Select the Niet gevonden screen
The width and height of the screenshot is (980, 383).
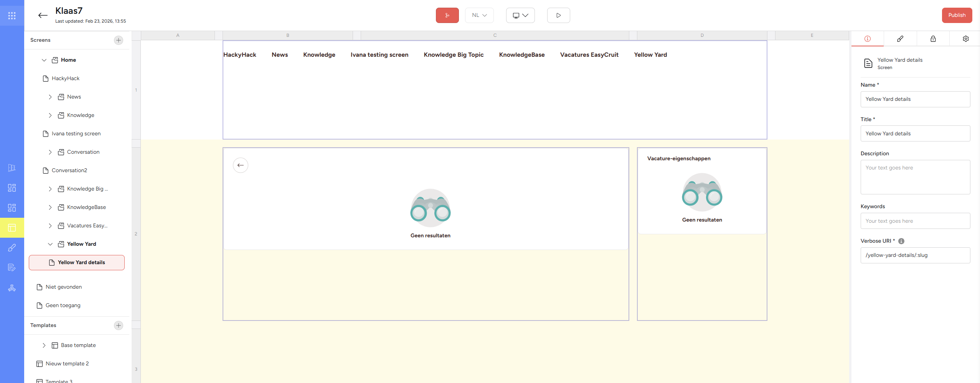point(64,287)
